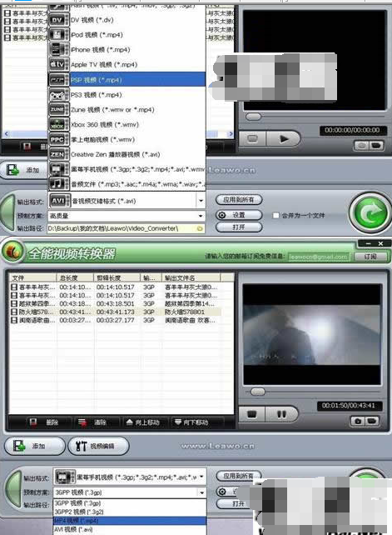Click the email input field leawocn@gmail.com
Image resolution: width=392 pixels, height=535 pixels.
tap(319, 257)
